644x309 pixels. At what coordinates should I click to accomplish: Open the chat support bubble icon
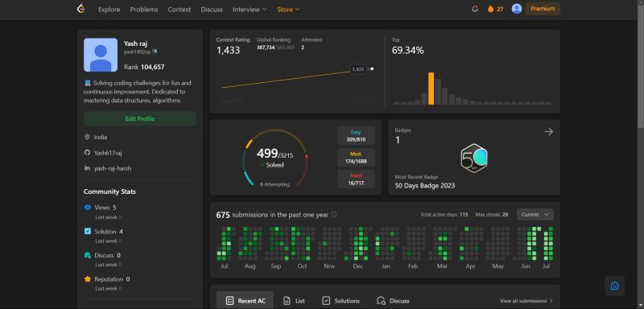click(x=614, y=286)
